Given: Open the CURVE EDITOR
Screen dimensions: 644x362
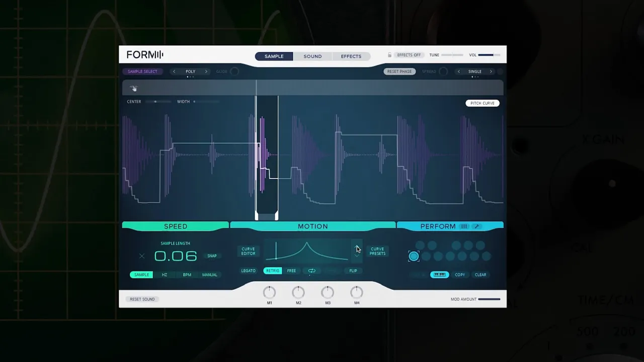Looking at the screenshot, I should point(248,251).
